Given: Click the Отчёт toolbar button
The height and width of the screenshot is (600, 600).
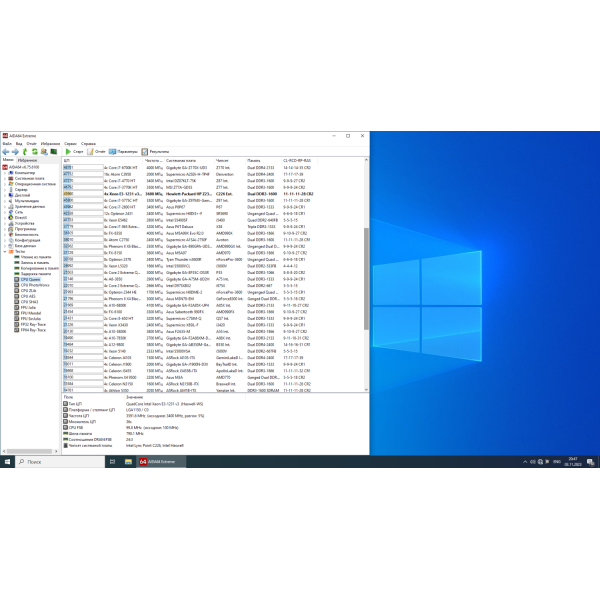Looking at the screenshot, I should (x=96, y=152).
